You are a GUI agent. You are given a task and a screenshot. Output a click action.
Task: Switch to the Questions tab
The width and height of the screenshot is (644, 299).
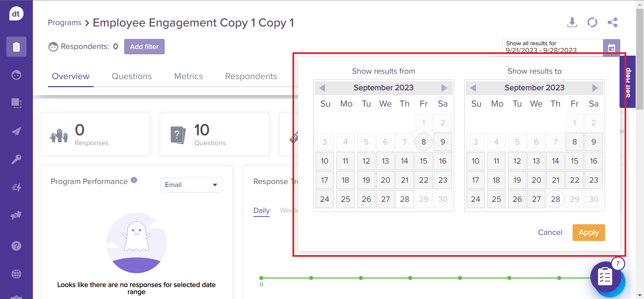tap(131, 76)
